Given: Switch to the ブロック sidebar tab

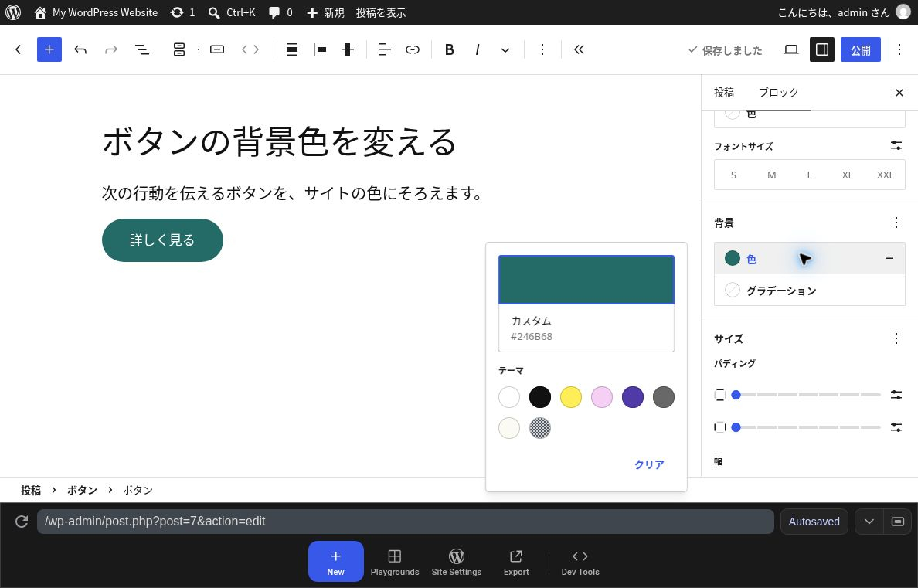Looking at the screenshot, I should pyautogui.click(x=779, y=93).
